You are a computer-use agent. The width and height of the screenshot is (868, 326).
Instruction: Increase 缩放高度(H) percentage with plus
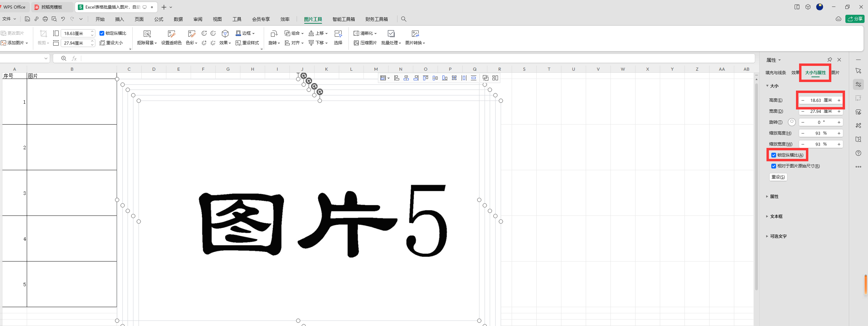[839, 133]
